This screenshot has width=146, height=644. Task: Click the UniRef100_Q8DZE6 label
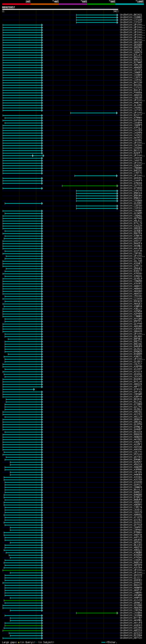(131, 228)
